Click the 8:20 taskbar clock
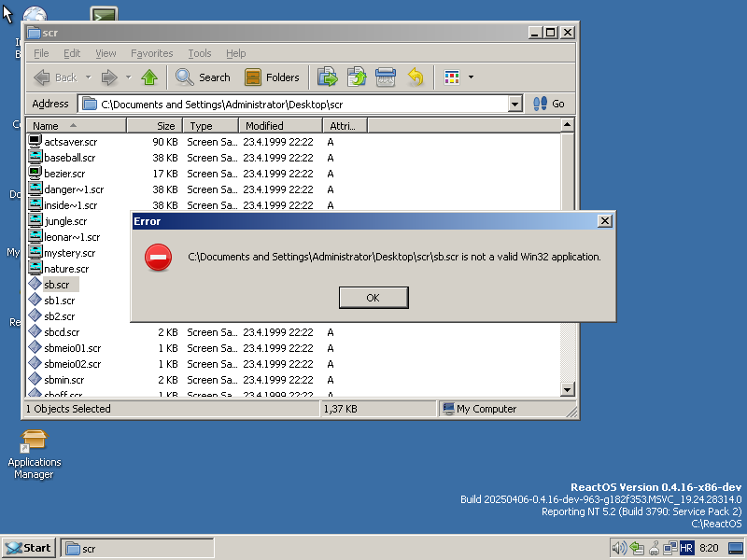 click(710, 548)
